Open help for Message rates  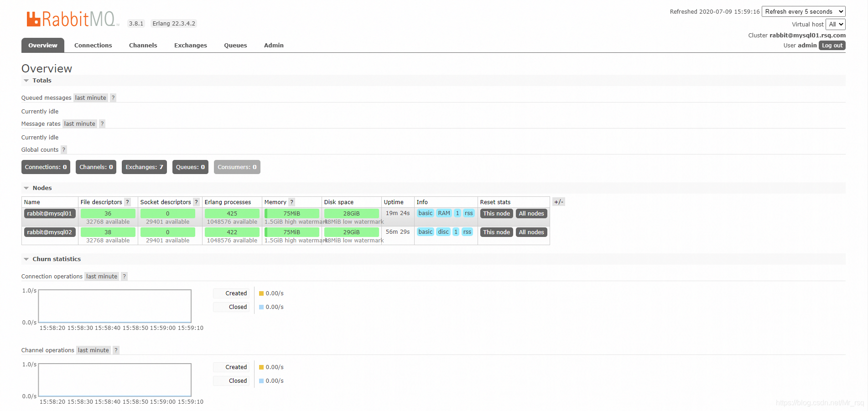[x=102, y=123]
